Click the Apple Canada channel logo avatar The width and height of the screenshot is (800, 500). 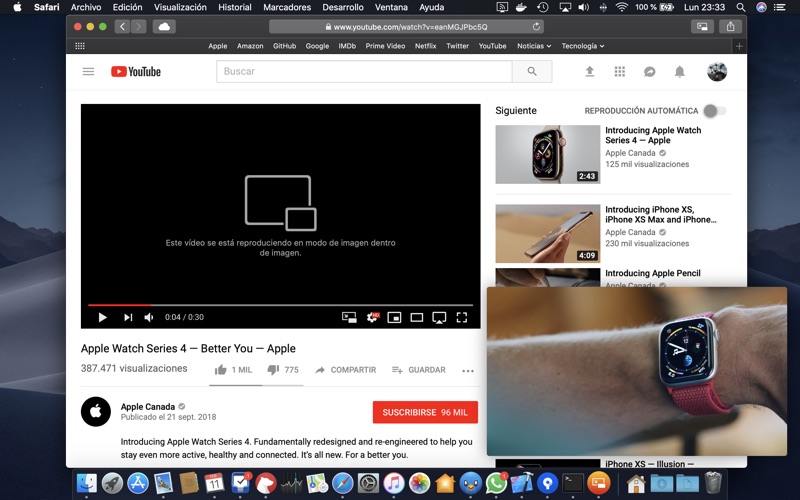click(x=96, y=411)
